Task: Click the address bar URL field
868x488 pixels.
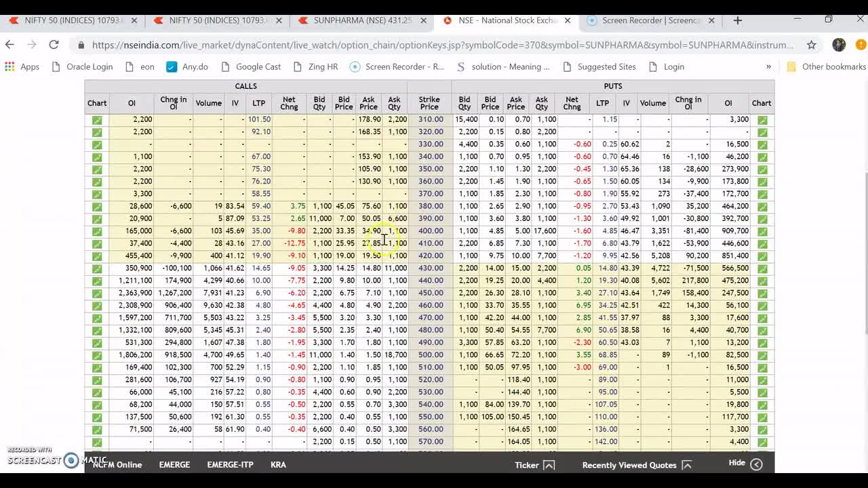Action: pyautogui.click(x=441, y=45)
